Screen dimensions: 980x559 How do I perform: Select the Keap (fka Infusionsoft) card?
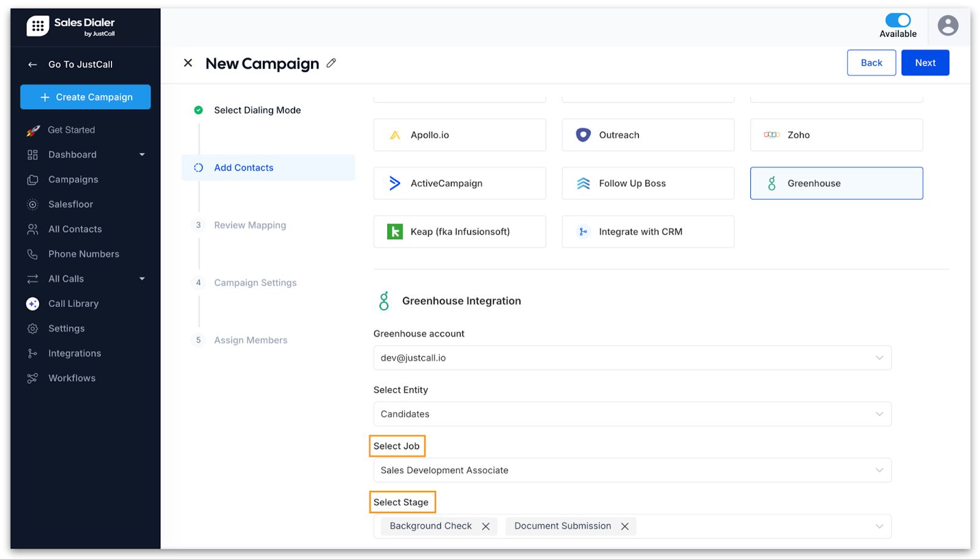459,232
